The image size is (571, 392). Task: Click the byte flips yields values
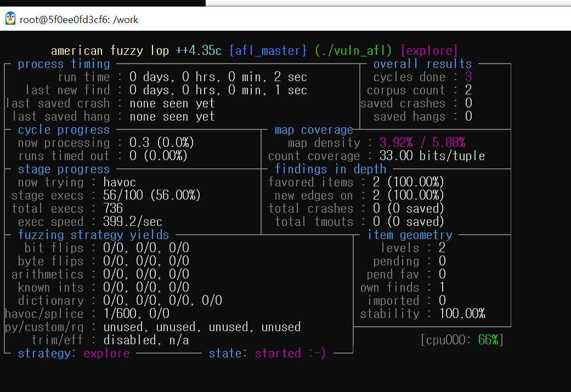coord(146,262)
